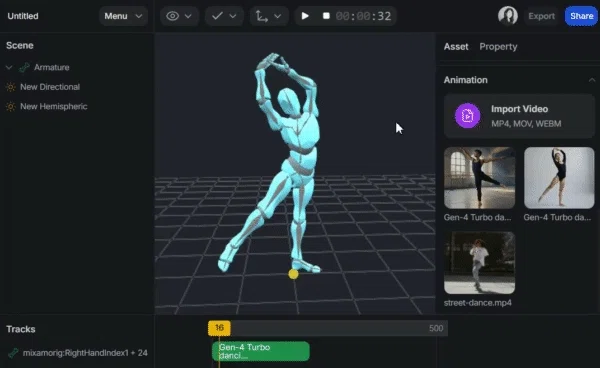Screen dimensions: 600x368
Task: Expand the dropdown arrow beside the checkmark
Action: click(233, 16)
